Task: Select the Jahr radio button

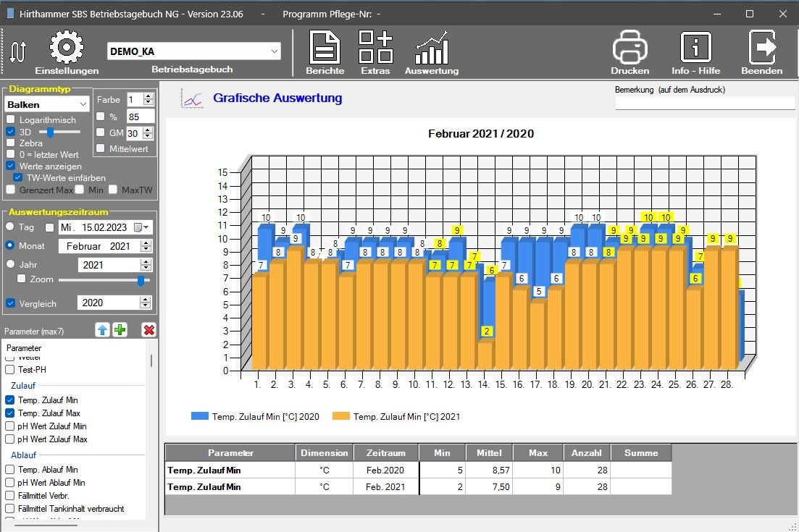Action: pyautogui.click(x=11, y=265)
